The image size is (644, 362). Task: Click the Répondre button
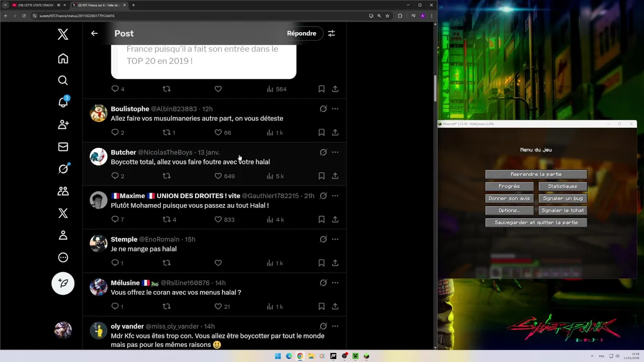point(301,33)
